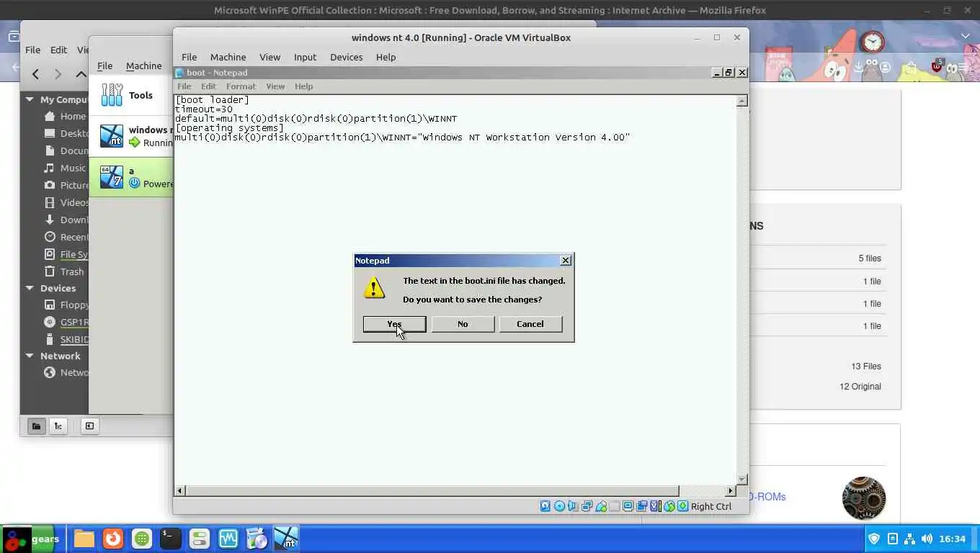Click the display settings icon in VM status bar
The width and height of the screenshot is (980, 553).
click(628, 506)
